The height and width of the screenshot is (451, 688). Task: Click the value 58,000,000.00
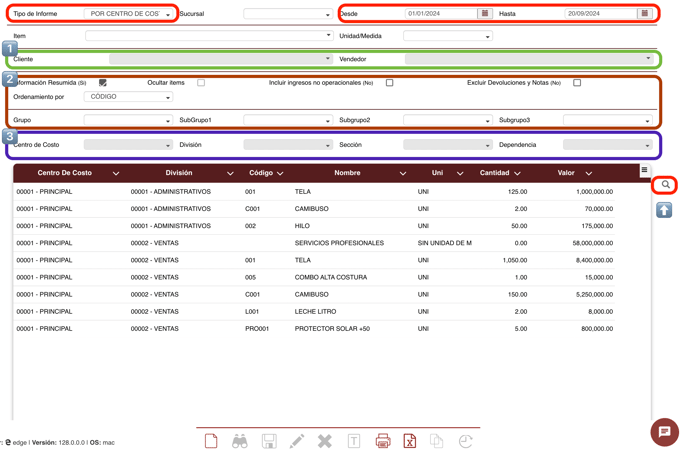592,243
